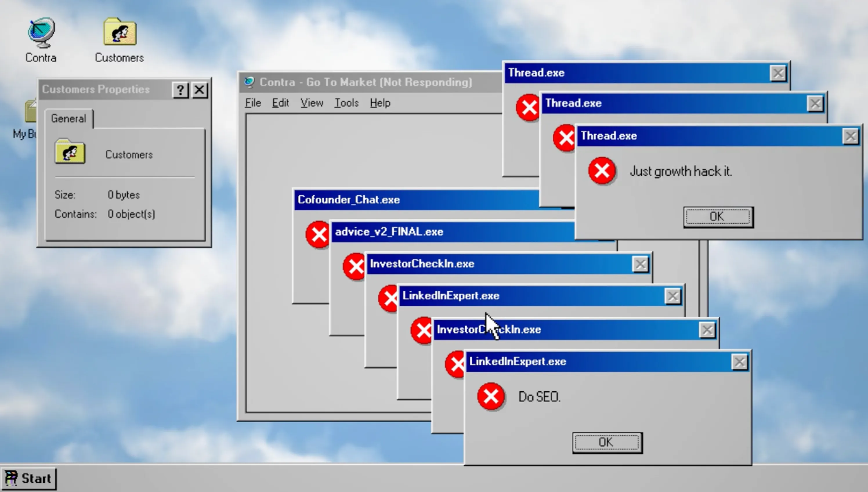Close the InvestorCheckIn.exe dialog directly overlapping advice_v2_FINAL.exe
Image resolution: width=868 pixels, height=492 pixels.
tap(640, 264)
